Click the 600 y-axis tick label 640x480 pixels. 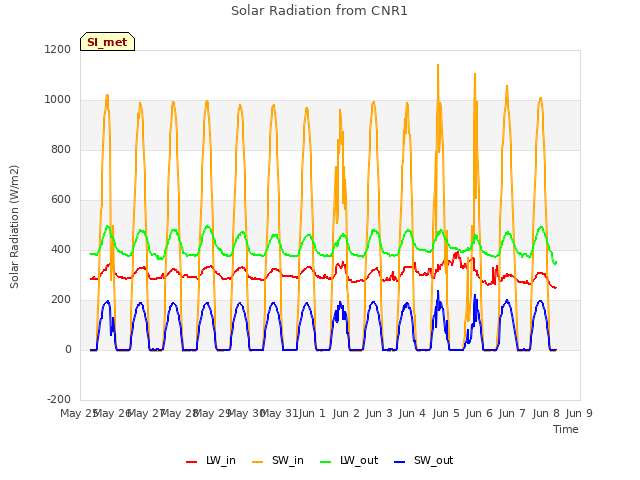[61, 200]
